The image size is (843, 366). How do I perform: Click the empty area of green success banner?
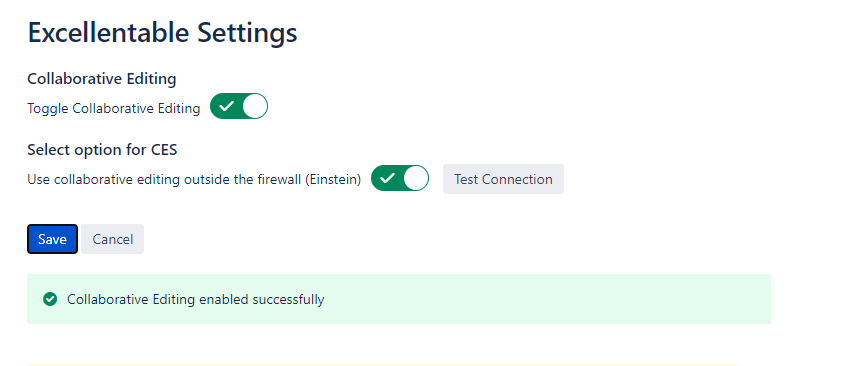point(538,299)
